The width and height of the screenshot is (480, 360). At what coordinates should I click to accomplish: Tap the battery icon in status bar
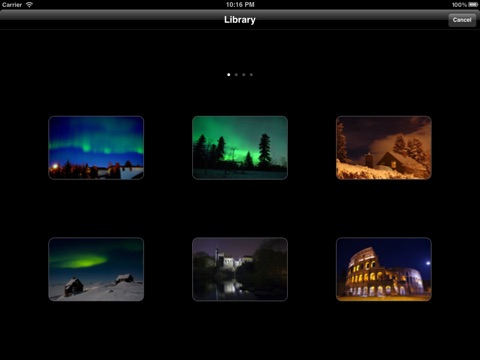473,5
